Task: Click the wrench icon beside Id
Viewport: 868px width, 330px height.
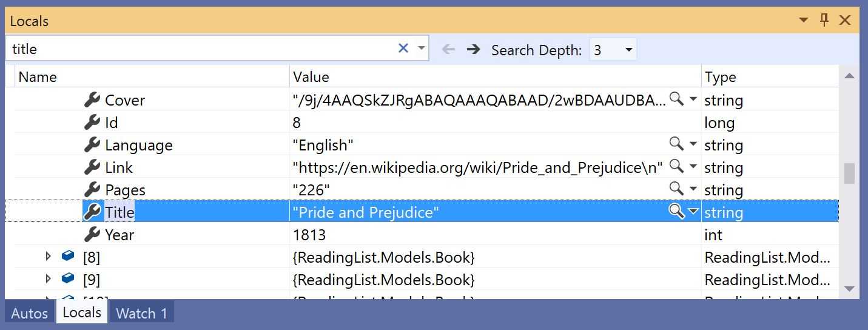Action: [92, 123]
